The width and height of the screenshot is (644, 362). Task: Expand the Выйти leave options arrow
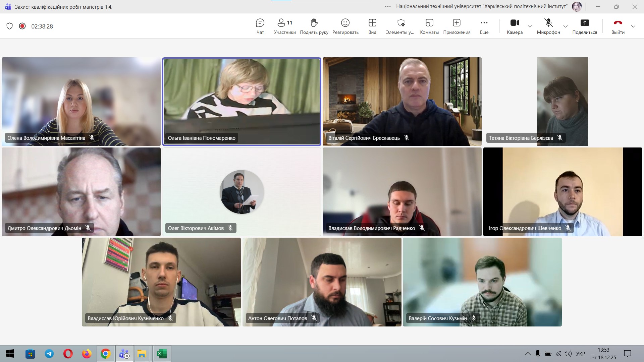pos(633,26)
